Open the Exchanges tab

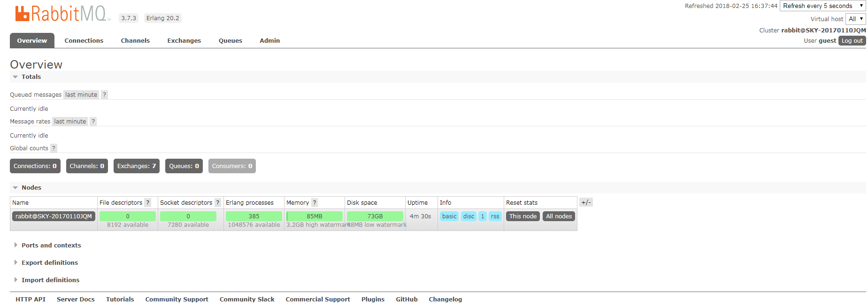[x=184, y=41]
